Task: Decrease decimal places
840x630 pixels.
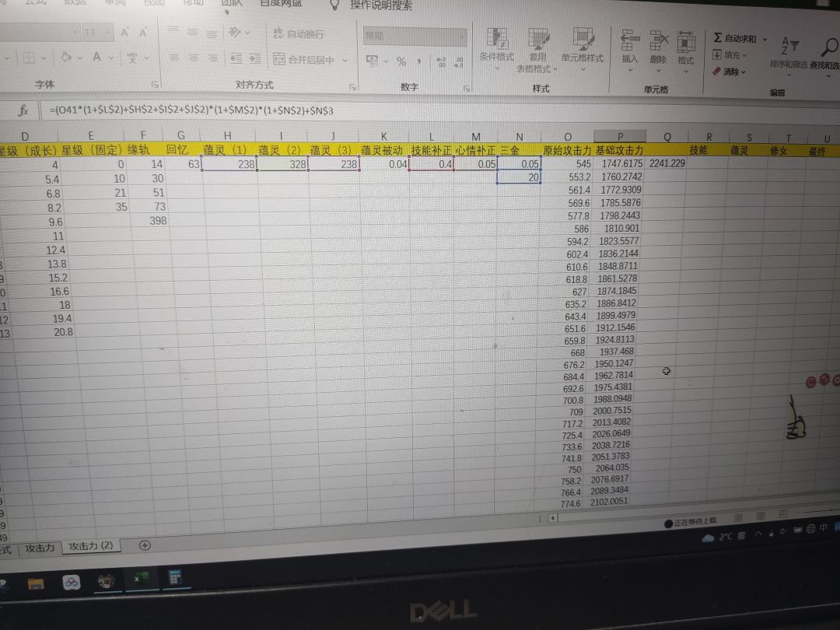Action: (459, 62)
